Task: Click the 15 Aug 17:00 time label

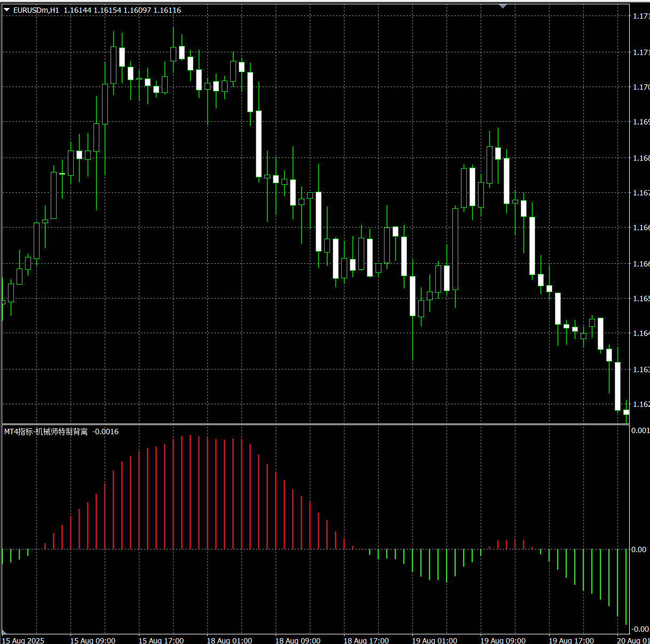Action: (x=161, y=640)
